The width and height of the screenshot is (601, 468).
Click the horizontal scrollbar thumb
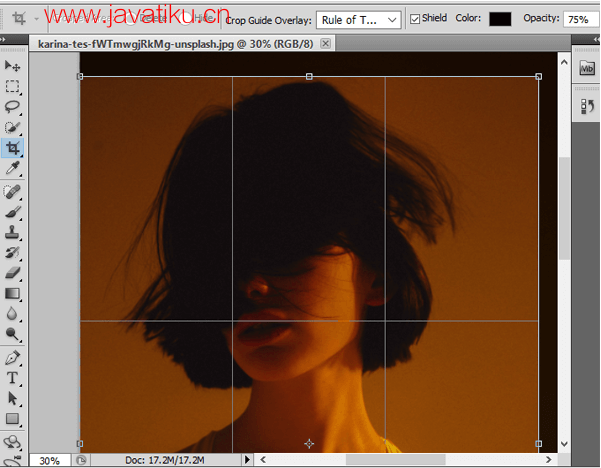pos(396,459)
